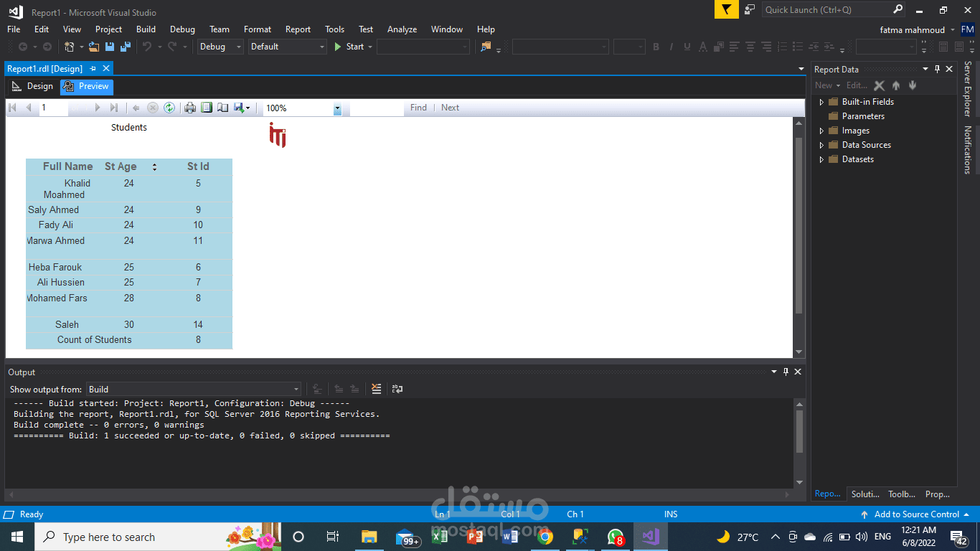Viewport: 980px width, 551px height.
Task: Toggle auto-hide pin on Output panel
Action: 786,372
